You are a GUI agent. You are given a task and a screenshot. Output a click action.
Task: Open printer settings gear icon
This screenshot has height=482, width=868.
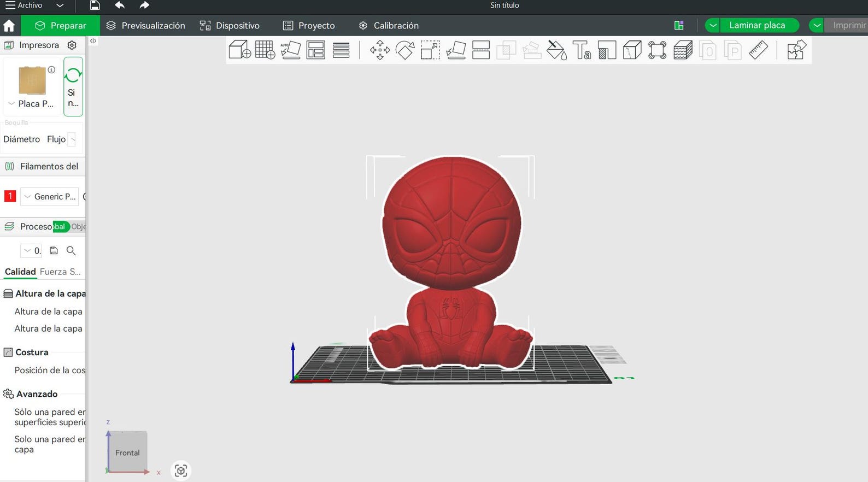(x=72, y=45)
